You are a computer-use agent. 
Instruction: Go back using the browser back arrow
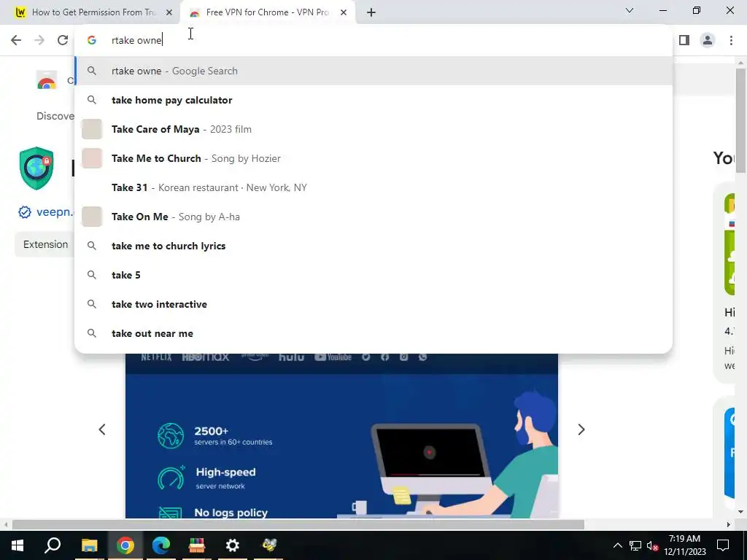pyautogui.click(x=16, y=40)
